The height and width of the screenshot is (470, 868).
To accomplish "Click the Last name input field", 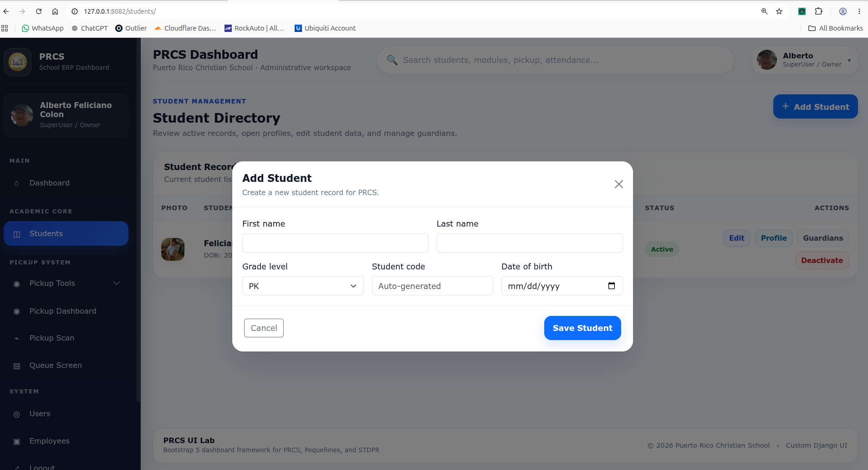I will [x=530, y=243].
